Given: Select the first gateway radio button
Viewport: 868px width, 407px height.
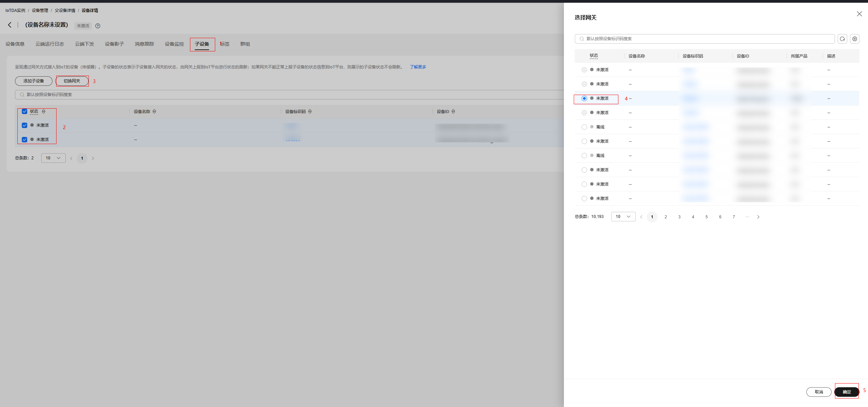Looking at the screenshot, I should pyautogui.click(x=584, y=70).
